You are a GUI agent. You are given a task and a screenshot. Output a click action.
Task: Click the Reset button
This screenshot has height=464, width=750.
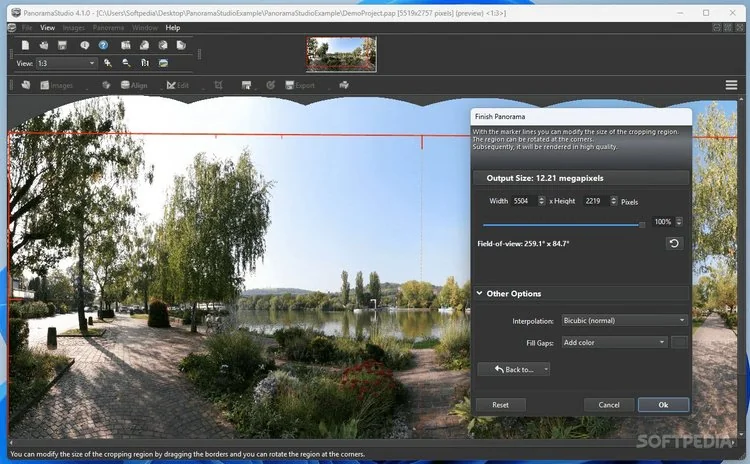[x=500, y=405]
